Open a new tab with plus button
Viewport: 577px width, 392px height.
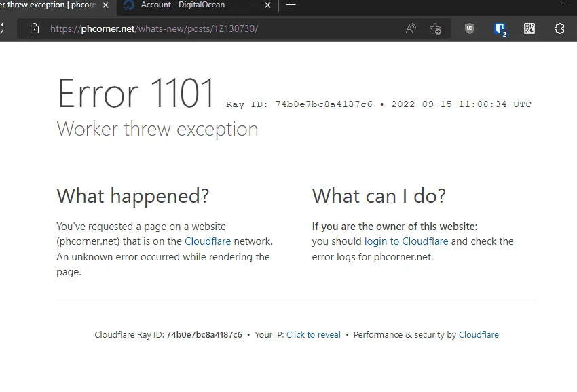pyautogui.click(x=291, y=5)
